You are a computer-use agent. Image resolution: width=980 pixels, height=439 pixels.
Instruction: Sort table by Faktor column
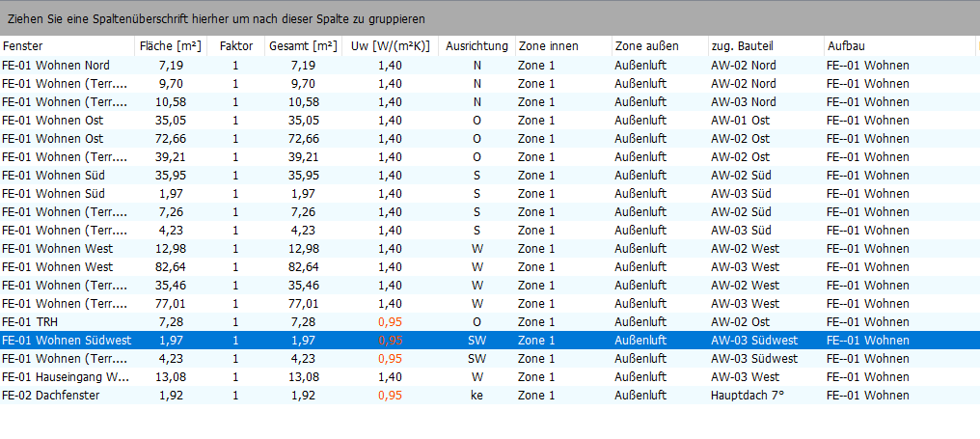[235, 46]
